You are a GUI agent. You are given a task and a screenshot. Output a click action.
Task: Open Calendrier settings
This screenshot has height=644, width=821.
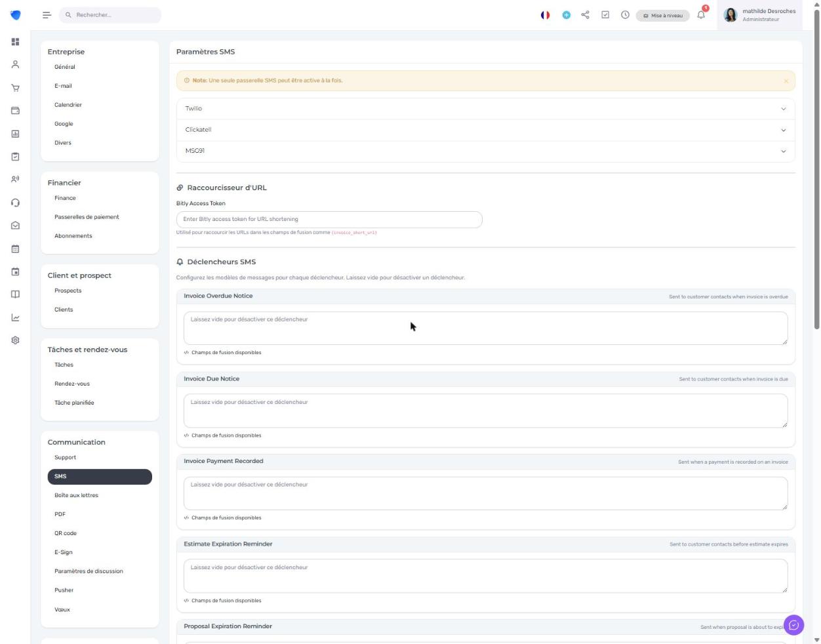click(68, 105)
